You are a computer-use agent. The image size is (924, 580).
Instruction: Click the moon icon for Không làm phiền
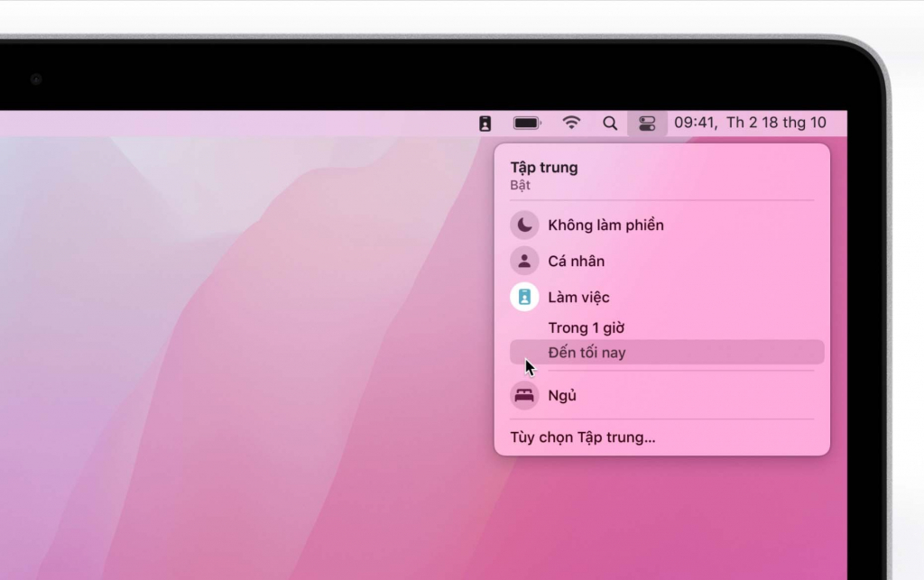pyautogui.click(x=524, y=225)
